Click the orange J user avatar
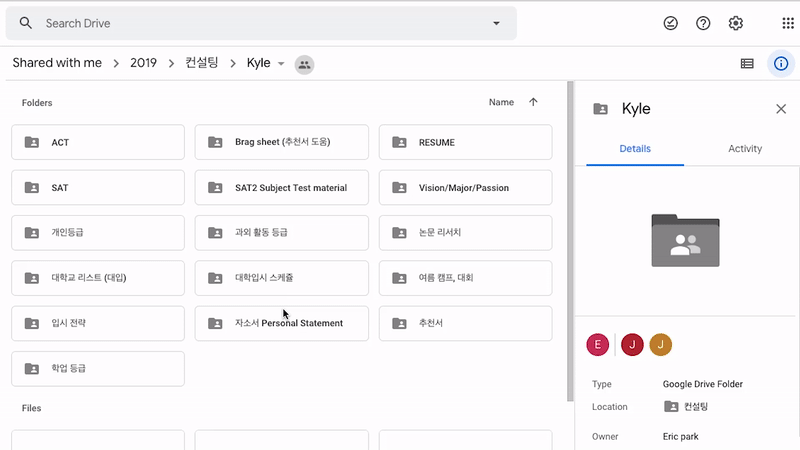This screenshot has height=450, width=800. (661, 344)
